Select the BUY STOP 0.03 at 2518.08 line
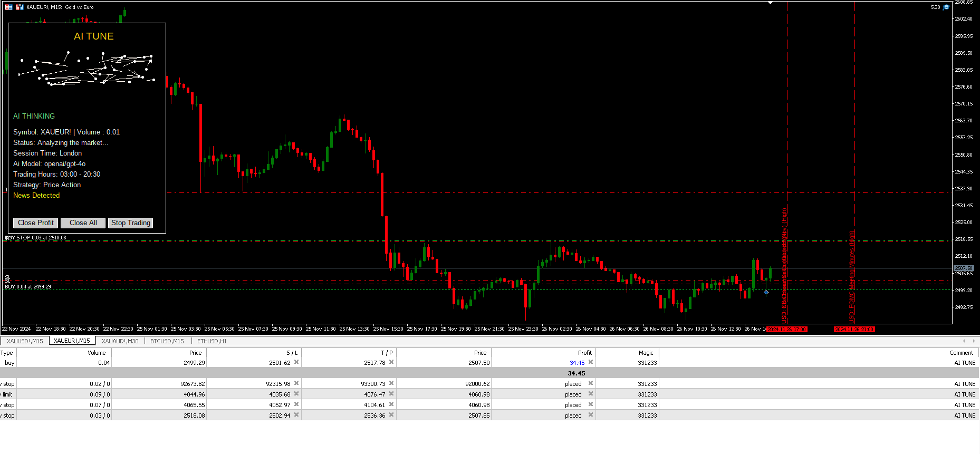 pos(35,238)
